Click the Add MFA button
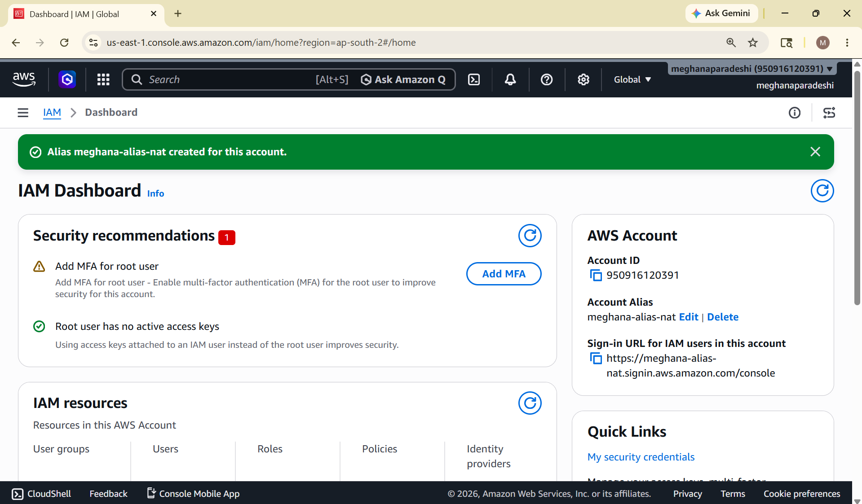The width and height of the screenshot is (862, 504). click(504, 274)
